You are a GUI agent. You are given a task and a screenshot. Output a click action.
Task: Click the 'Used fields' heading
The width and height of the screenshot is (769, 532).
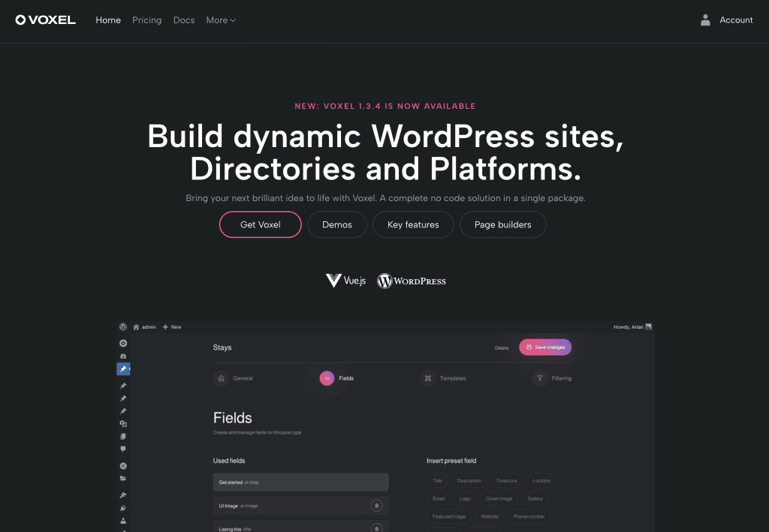pyautogui.click(x=229, y=461)
